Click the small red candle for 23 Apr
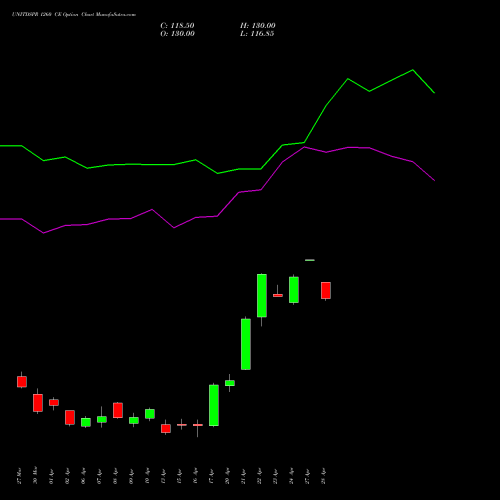 click(278, 295)
